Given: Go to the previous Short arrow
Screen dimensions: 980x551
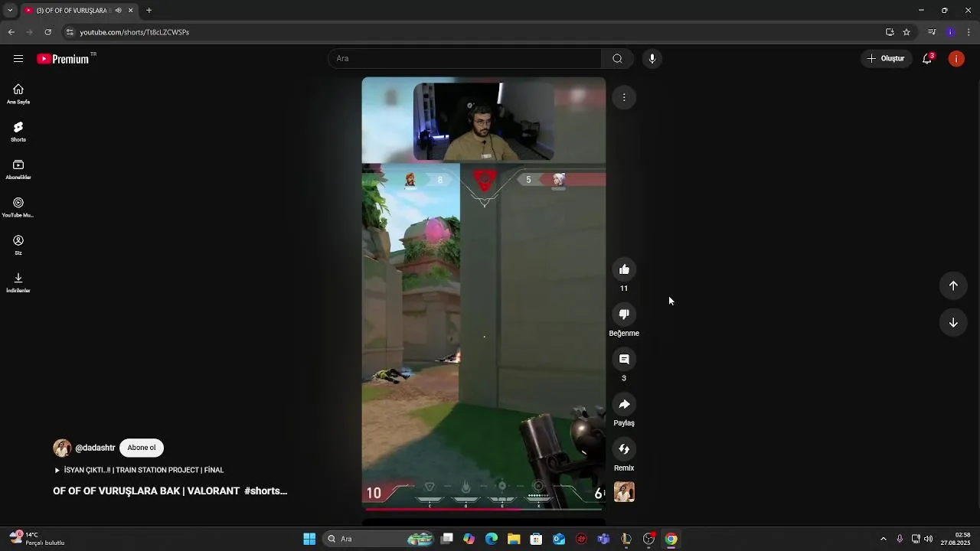Looking at the screenshot, I should coord(953,285).
